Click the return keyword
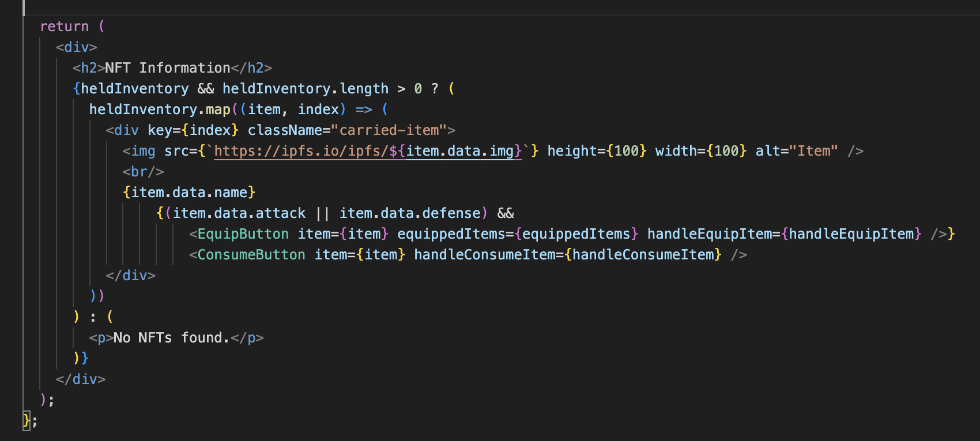Image resolution: width=980 pixels, height=441 pixels. click(x=64, y=27)
